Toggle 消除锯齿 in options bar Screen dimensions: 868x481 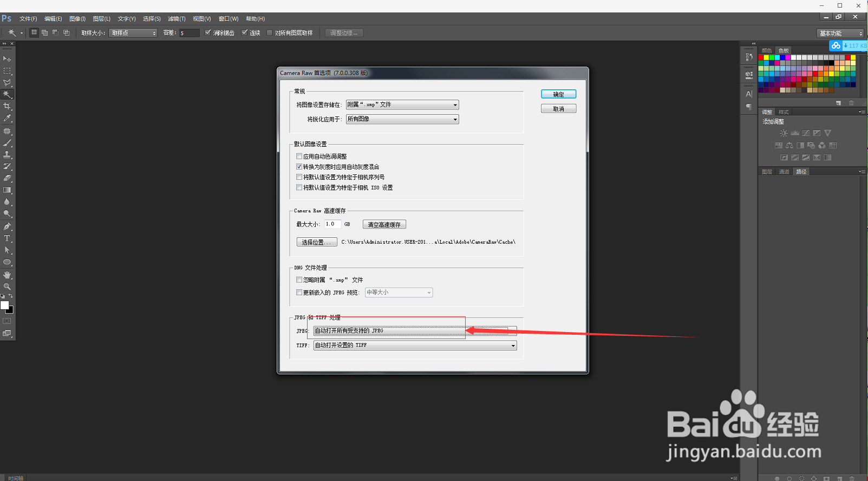click(x=207, y=32)
